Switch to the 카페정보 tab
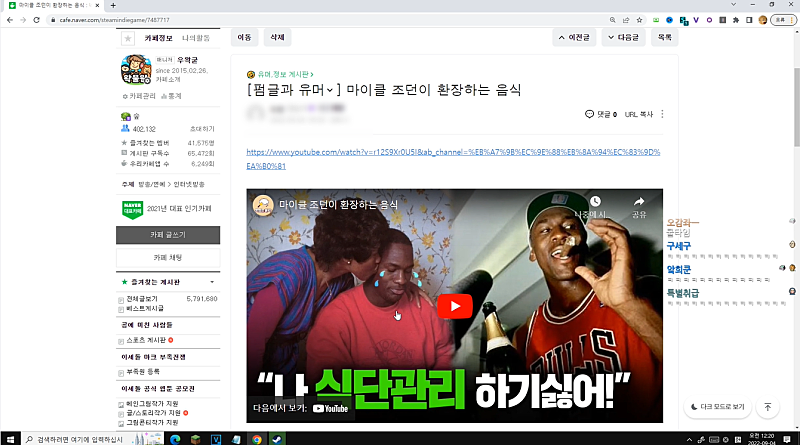The width and height of the screenshot is (800, 445). [158, 38]
